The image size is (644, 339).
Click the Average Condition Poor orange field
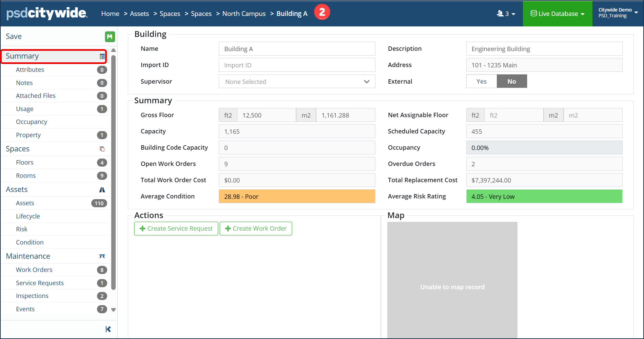click(x=297, y=196)
